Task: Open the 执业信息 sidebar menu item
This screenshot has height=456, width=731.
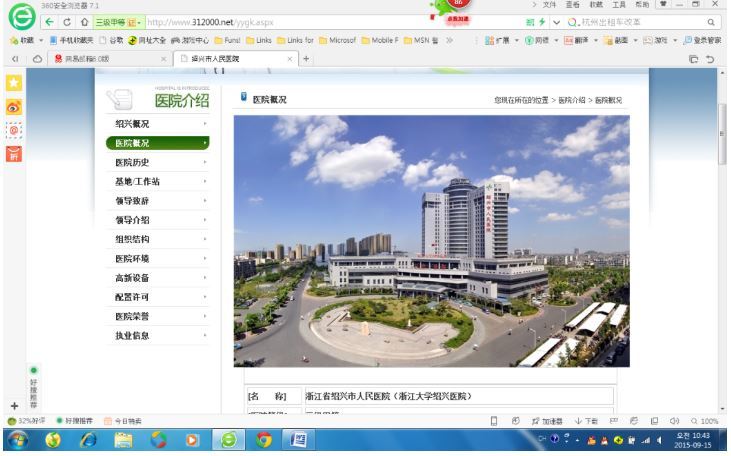Action: click(x=158, y=336)
